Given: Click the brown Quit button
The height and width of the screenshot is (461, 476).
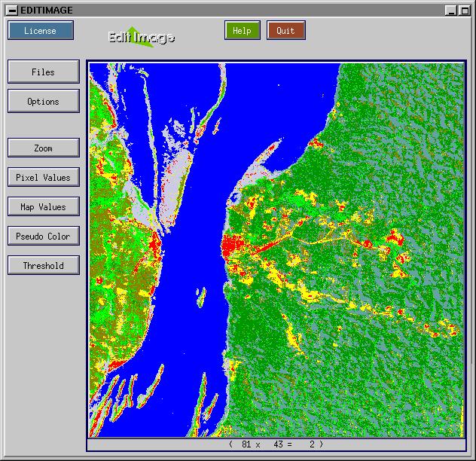Looking at the screenshot, I should pos(286,30).
